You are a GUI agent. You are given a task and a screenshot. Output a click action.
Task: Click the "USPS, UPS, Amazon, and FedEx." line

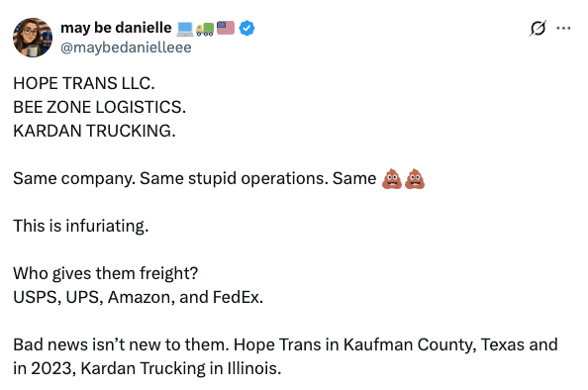click(139, 297)
